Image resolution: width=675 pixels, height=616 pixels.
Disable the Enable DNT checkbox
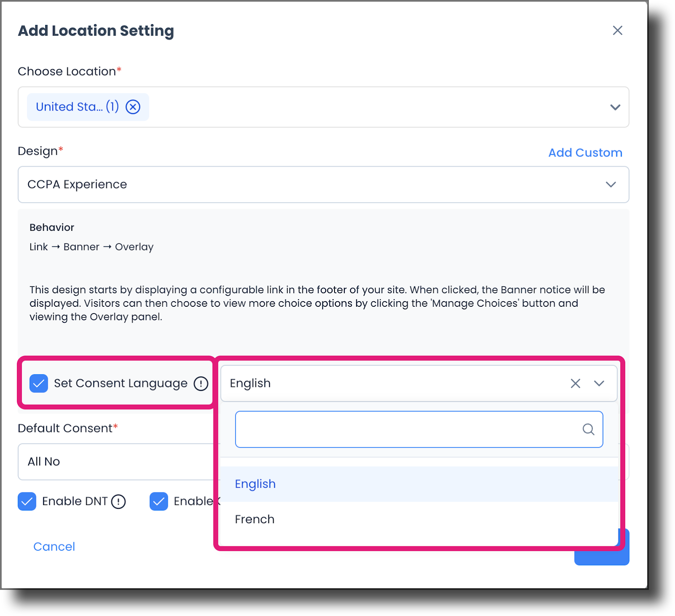27,501
